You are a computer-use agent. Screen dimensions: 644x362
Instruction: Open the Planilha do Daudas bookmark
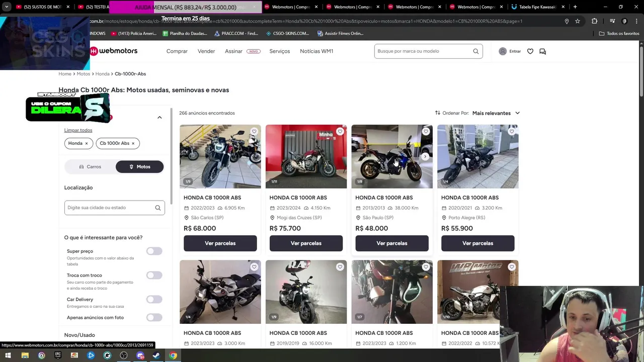point(185,33)
